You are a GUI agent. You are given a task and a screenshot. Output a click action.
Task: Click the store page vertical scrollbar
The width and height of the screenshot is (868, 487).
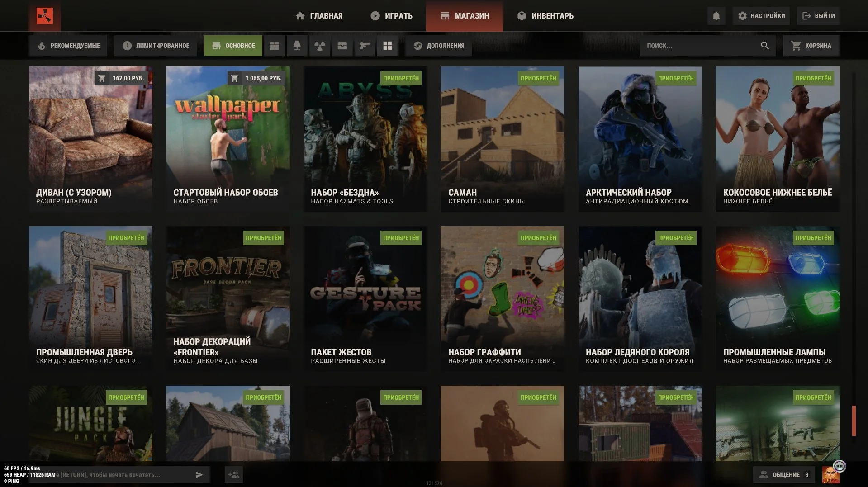click(x=854, y=421)
